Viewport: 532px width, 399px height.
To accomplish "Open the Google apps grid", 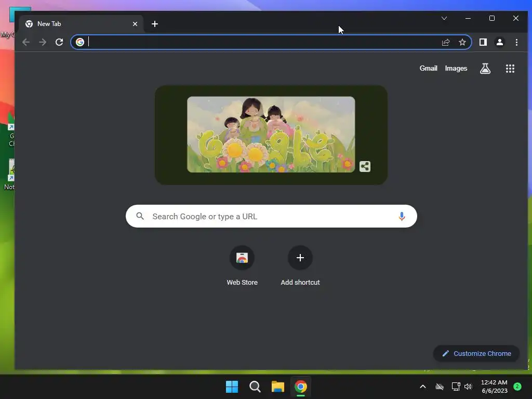I will [510, 69].
